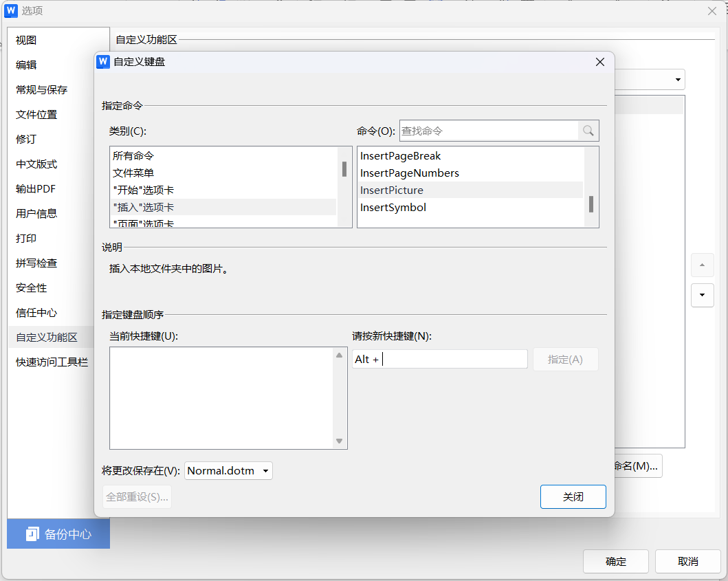Select the 修订 options page

click(26, 140)
